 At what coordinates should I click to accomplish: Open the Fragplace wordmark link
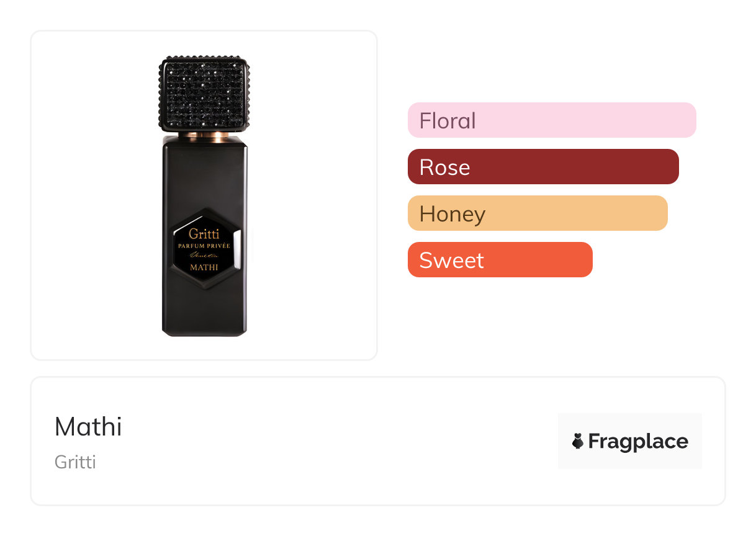(637, 441)
